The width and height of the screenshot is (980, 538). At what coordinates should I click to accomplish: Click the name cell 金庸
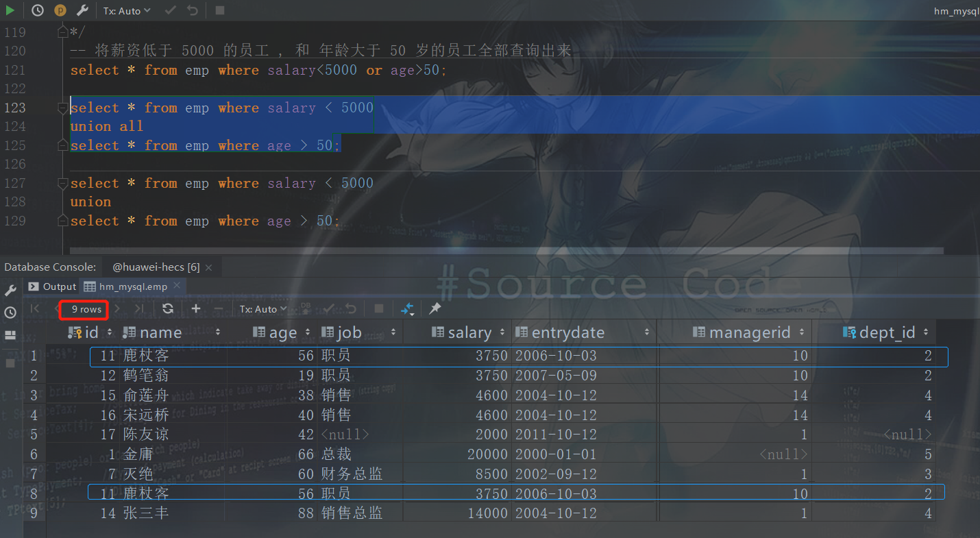(x=139, y=454)
